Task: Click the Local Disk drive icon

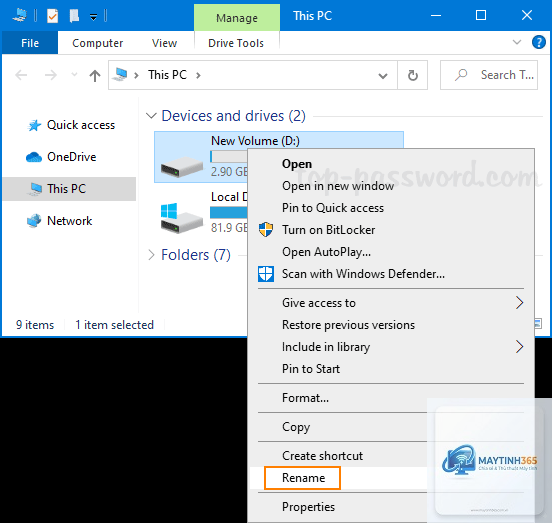Action: pos(182,218)
